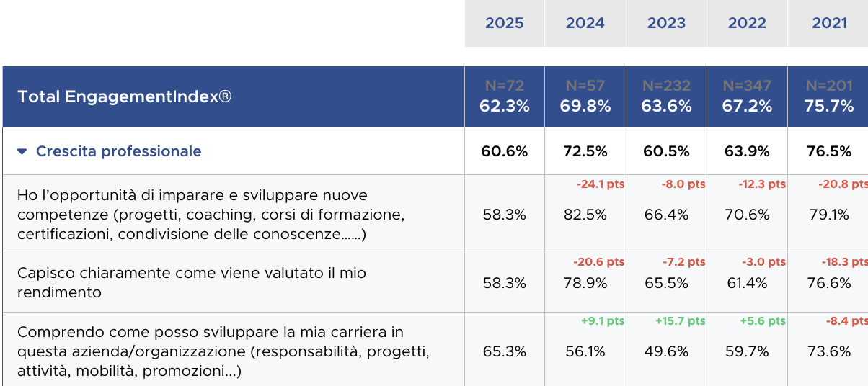This screenshot has height=386, width=868.
Task: Click the 62.3% total engagement value
Action: coord(504,106)
